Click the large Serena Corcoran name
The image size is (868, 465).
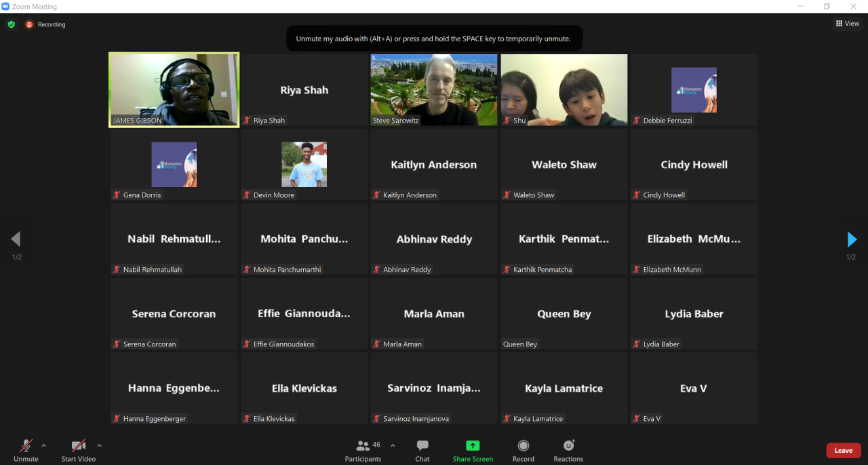(x=174, y=314)
